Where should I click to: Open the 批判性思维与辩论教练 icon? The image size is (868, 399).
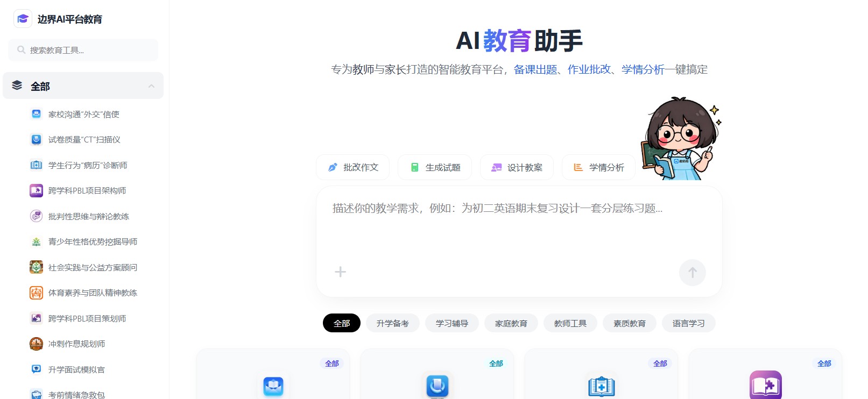click(x=36, y=216)
